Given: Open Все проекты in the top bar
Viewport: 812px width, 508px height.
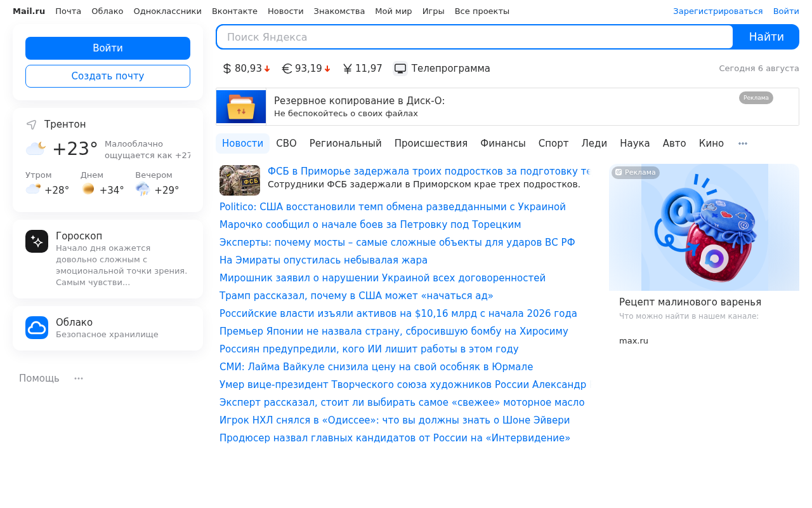Looking at the screenshot, I should [x=482, y=11].
